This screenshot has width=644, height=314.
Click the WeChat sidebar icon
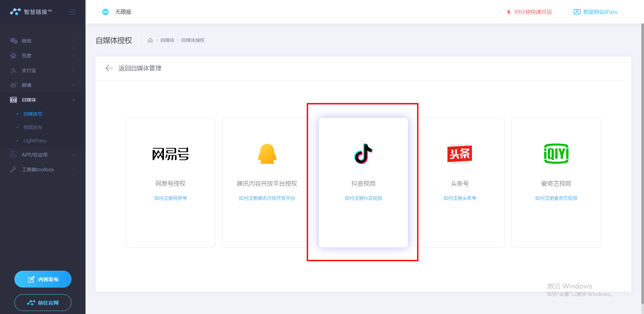coord(14,41)
